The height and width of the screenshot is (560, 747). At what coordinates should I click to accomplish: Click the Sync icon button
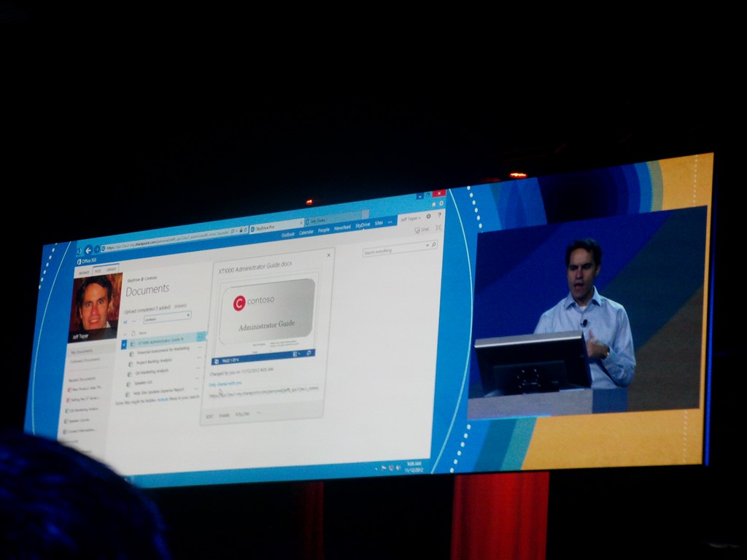click(421, 230)
